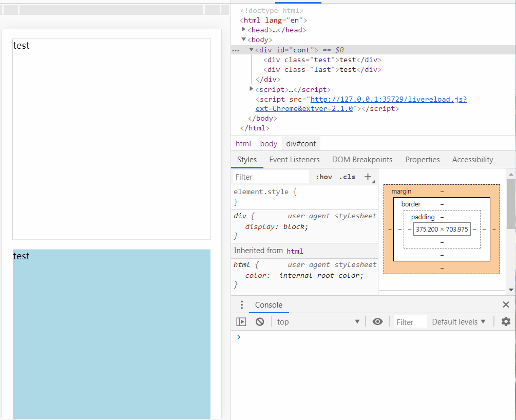This screenshot has width=516, height=420.
Task: Toggle the .cls class editor
Action: click(347, 177)
